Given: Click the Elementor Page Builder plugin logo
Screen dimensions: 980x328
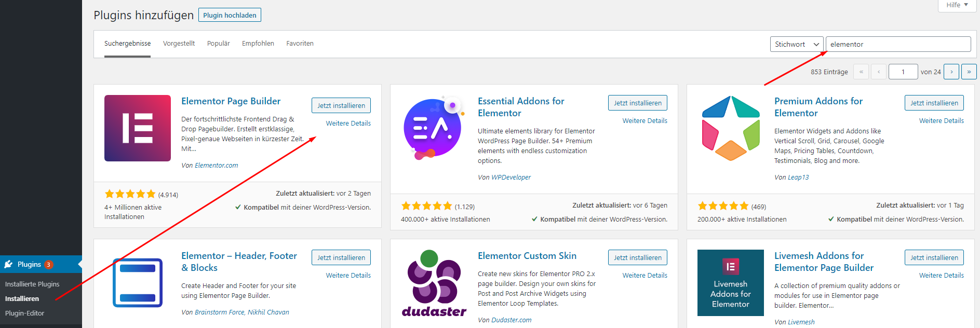Looking at the screenshot, I should (x=138, y=128).
